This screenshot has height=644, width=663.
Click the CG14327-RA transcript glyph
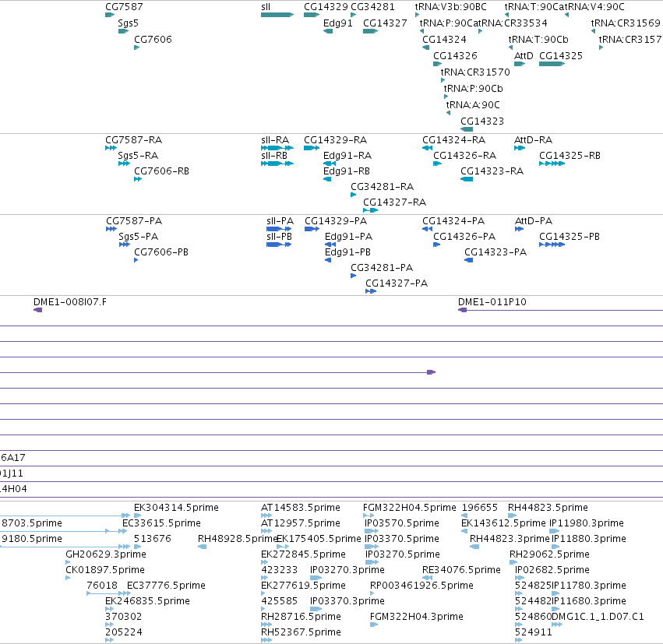(x=370, y=210)
